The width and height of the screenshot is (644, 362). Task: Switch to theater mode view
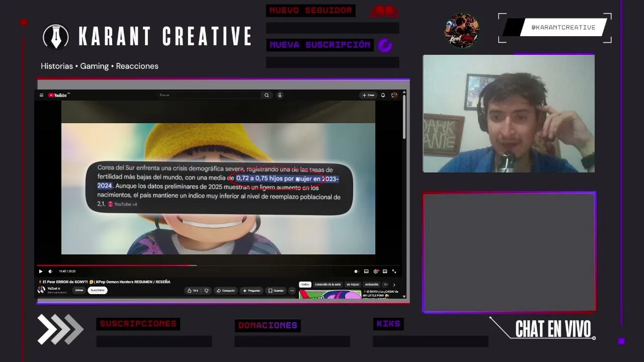click(x=385, y=271)
